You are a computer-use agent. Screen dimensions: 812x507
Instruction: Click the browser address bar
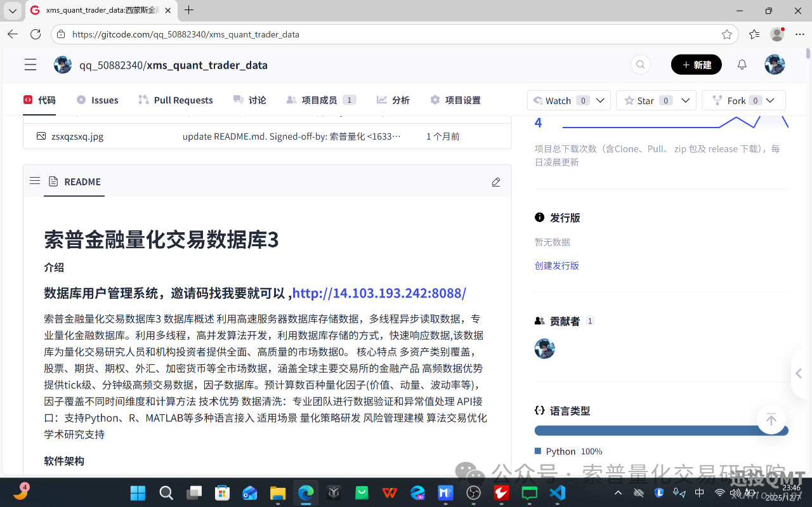pyautogui.click(x=254, y=34)
